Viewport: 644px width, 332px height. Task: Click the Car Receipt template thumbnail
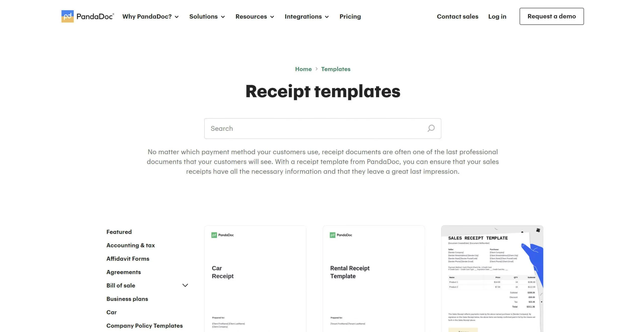point(255,279)
